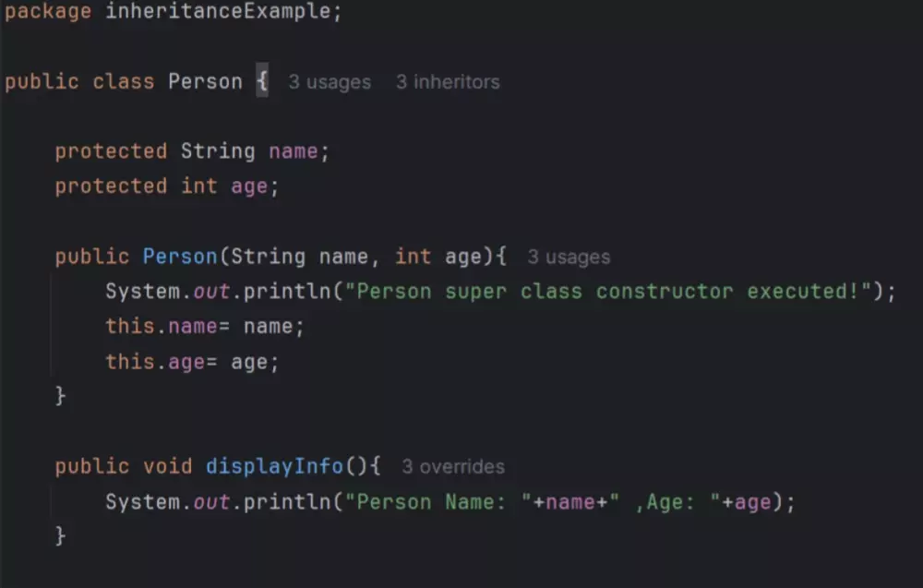Show the 3 inheritors of Person

[448, 81]
